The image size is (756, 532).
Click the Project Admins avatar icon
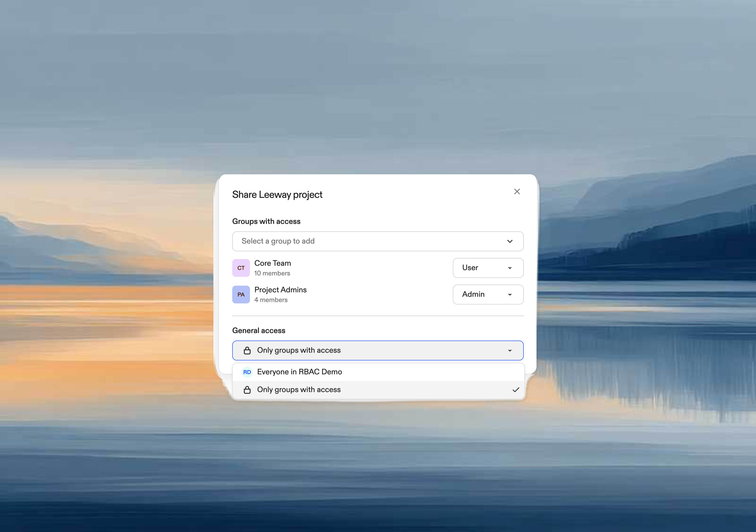pyautogui.click(x=241, y=294)
